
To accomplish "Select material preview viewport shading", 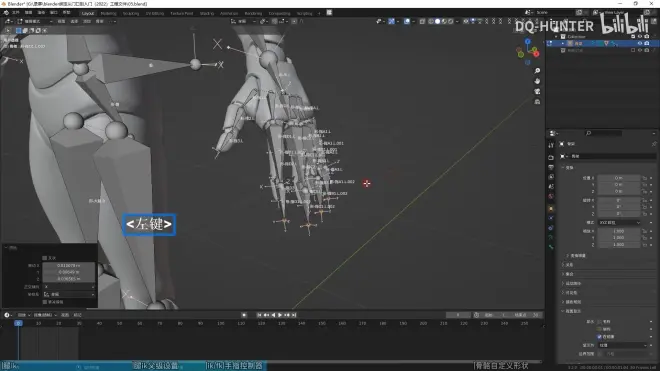I will click(x=444, y=21).
